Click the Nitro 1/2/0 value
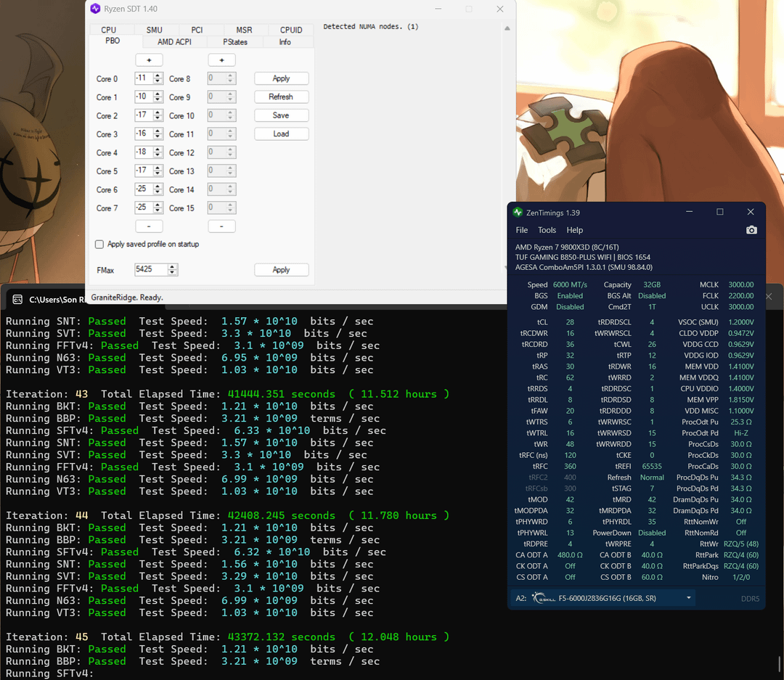784x680 pixels. [x=741, y=577]
